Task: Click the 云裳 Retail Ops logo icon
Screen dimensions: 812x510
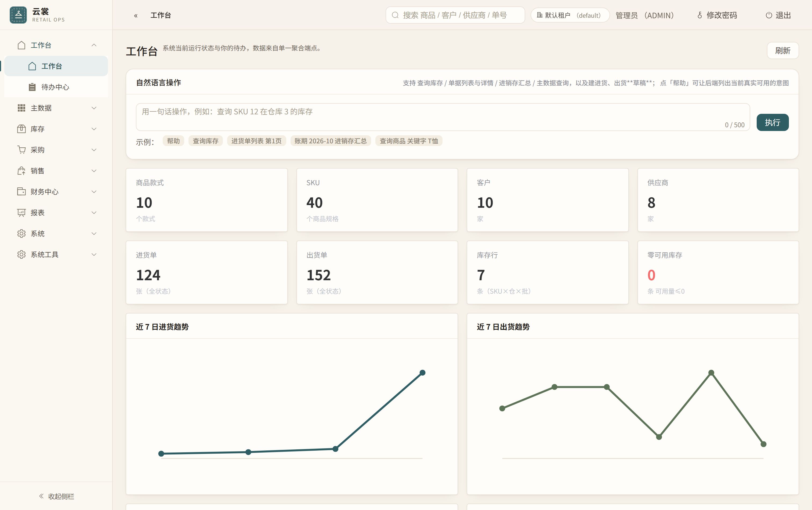Action: coord(18,15)
